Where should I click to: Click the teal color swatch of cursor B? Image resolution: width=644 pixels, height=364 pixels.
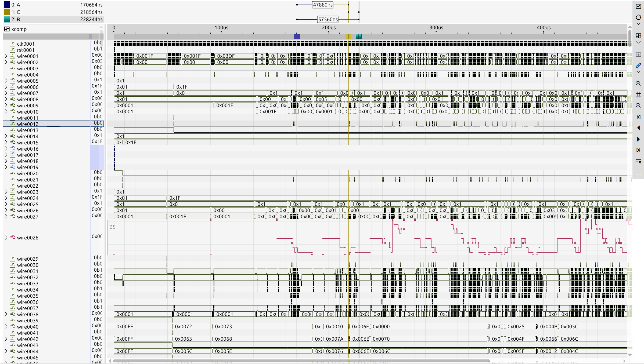point(7,19)
